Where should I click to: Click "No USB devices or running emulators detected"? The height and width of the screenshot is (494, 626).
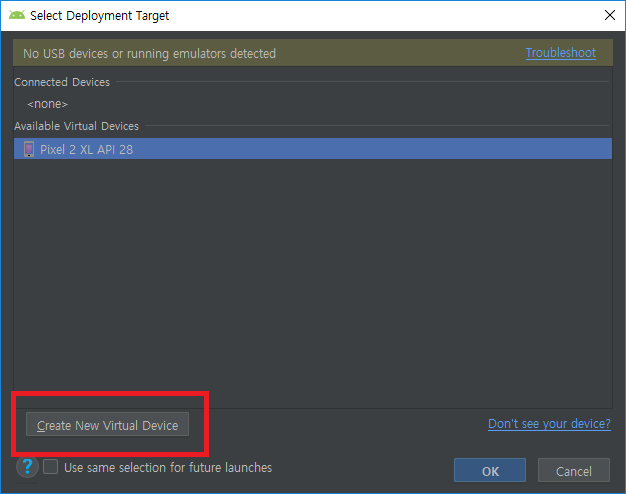[x=149, y=53]
